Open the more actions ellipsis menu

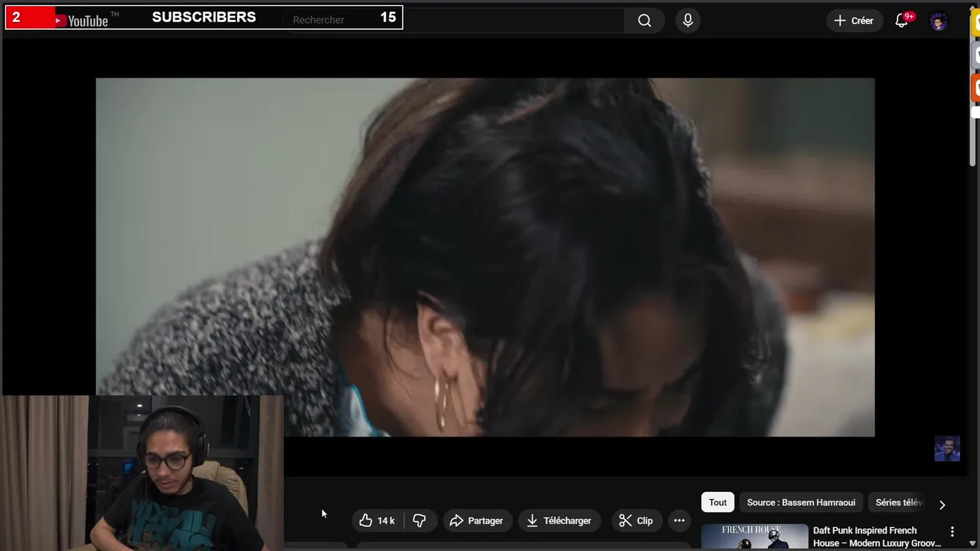(679, 520)
